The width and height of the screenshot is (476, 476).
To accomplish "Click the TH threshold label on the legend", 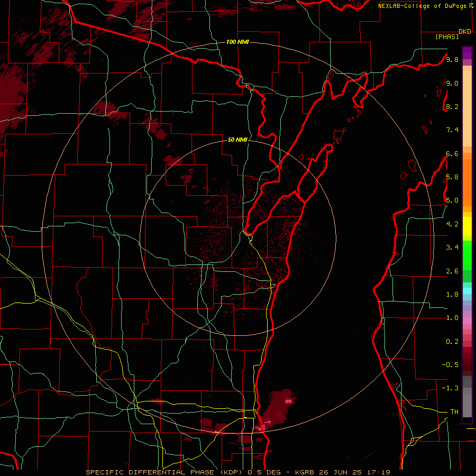I will tap(454, 411).
